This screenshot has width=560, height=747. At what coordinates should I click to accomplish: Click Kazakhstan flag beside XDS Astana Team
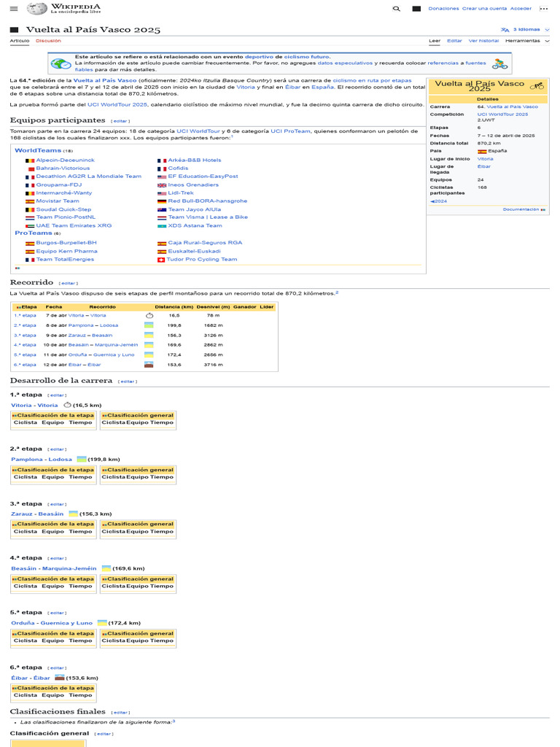pyautogui.click(x=162, y=226)
